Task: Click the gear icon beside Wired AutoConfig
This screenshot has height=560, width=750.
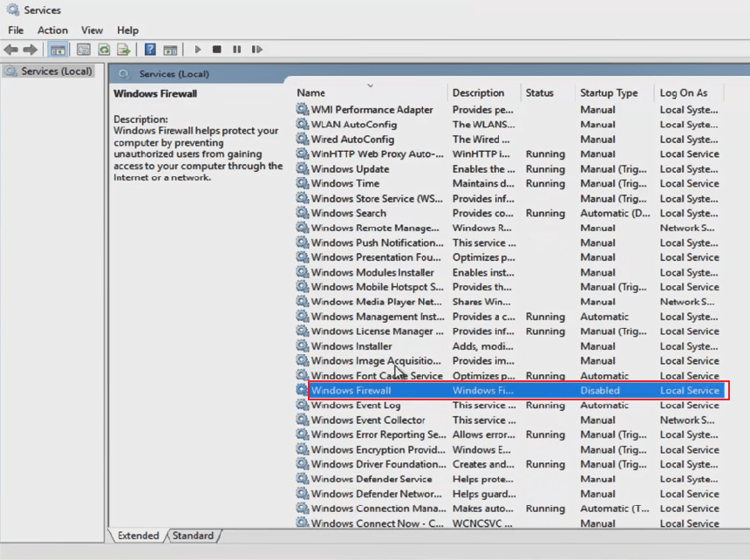Action: click(302, 139)
